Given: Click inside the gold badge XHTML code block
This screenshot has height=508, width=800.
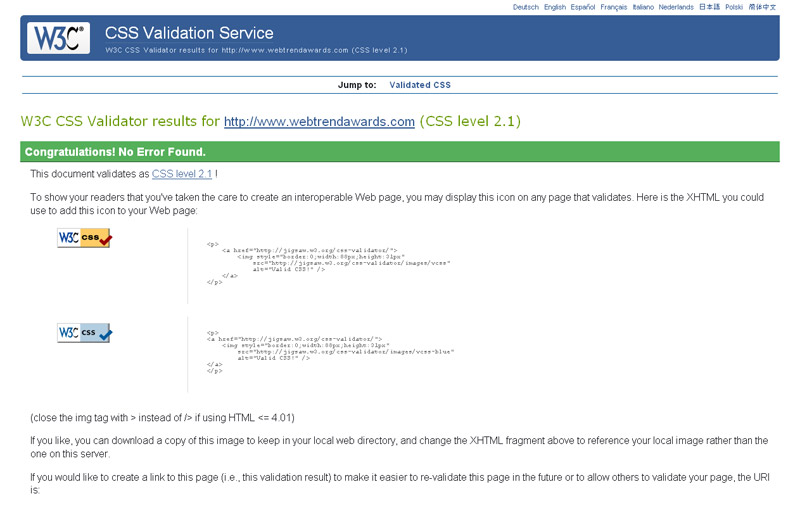Looking at the screenshot, I should point(330,264).
